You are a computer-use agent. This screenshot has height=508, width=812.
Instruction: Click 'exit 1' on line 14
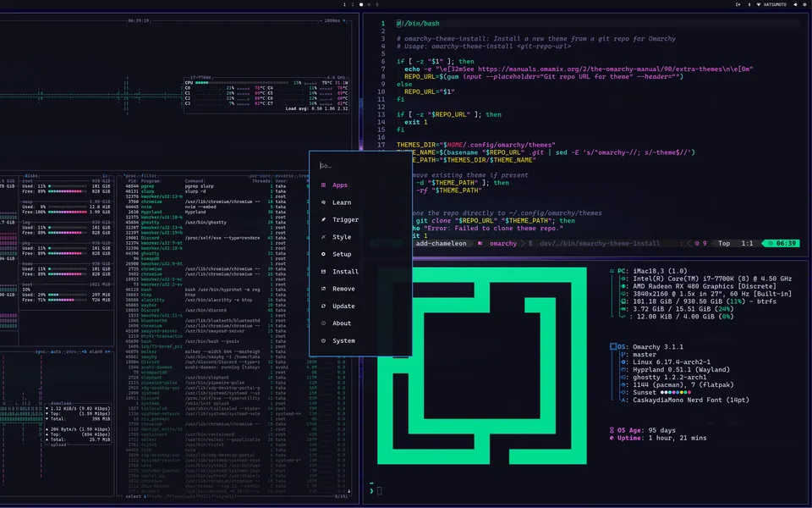(x=416, y=122)
